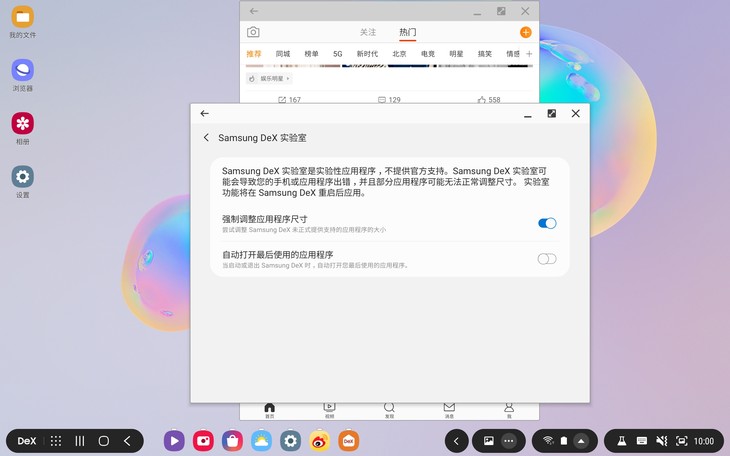Collapse the notification area with the left chevron
The image size is (730, 456).
click(456, 441)
